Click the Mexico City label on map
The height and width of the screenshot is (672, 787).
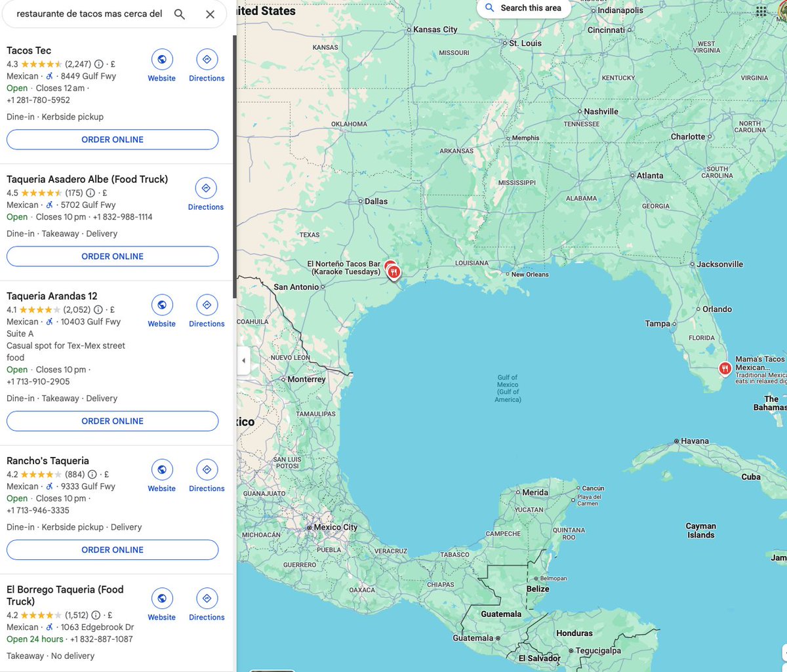click(336, 527)
